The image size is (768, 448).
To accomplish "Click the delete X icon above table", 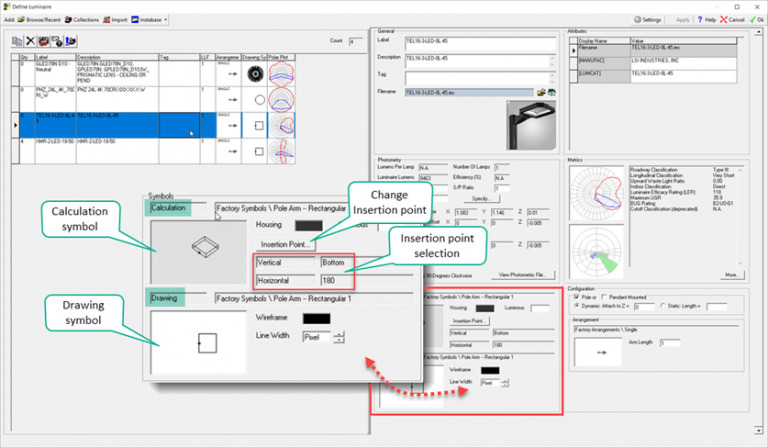I will point(31,41).
